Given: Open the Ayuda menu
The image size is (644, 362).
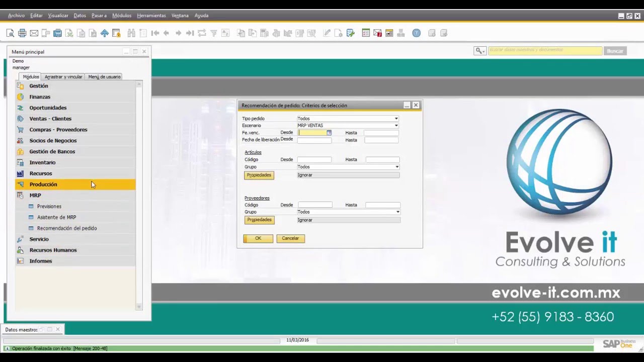Looking at the screenshot, I should (201, 16).
